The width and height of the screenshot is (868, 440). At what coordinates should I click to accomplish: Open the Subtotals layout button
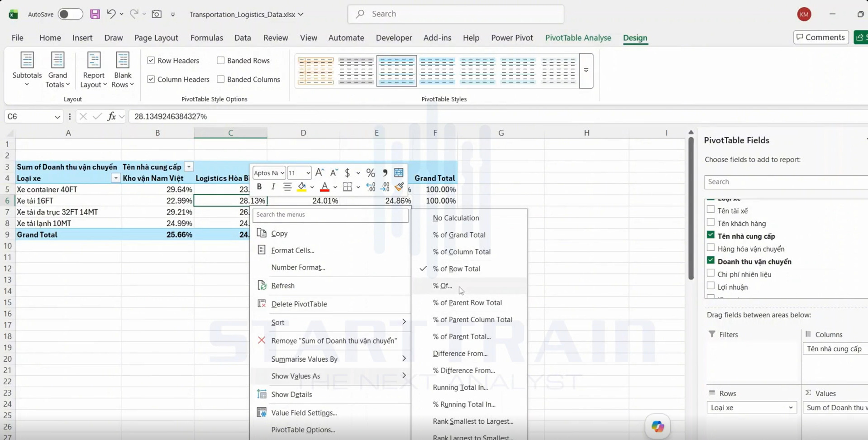pyautogui.click(x=27, y=70)
